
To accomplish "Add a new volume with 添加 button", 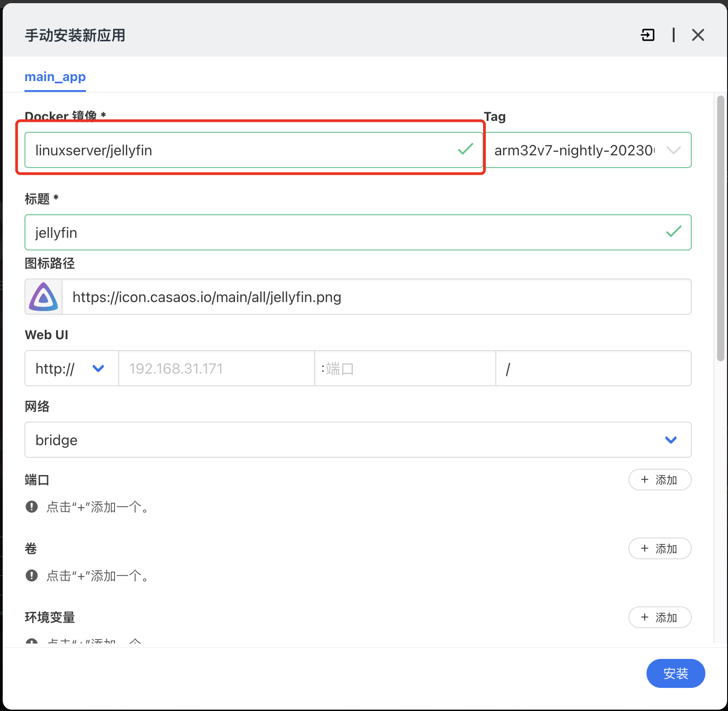I will coord(659,548).
